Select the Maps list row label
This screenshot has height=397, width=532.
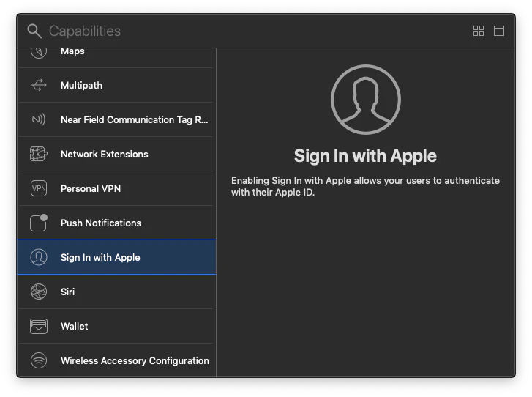[x=72, y=51]
